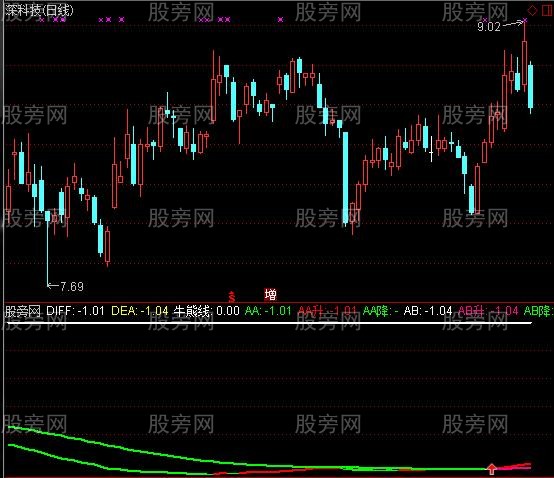Click the red AA升 indicator label
Image resolution: width=554 pixels, height=478 pixels.
[327, 311]
